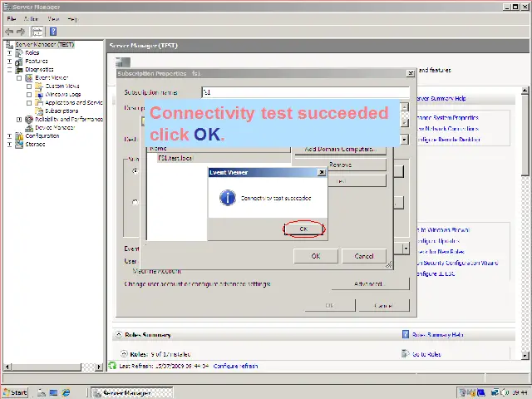The width and height of the screenshot is (532, 399).
Task: Click the Go to Roles link
Action: [426, 354]
